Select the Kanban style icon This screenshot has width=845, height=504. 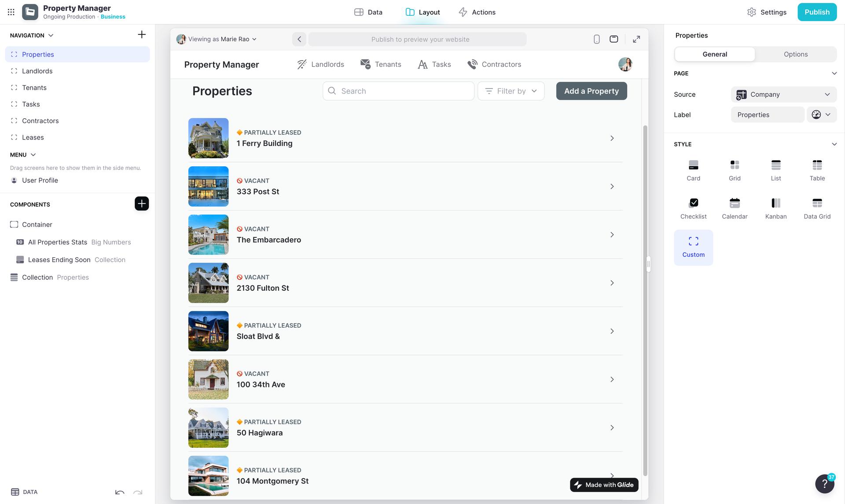(775, 204)
